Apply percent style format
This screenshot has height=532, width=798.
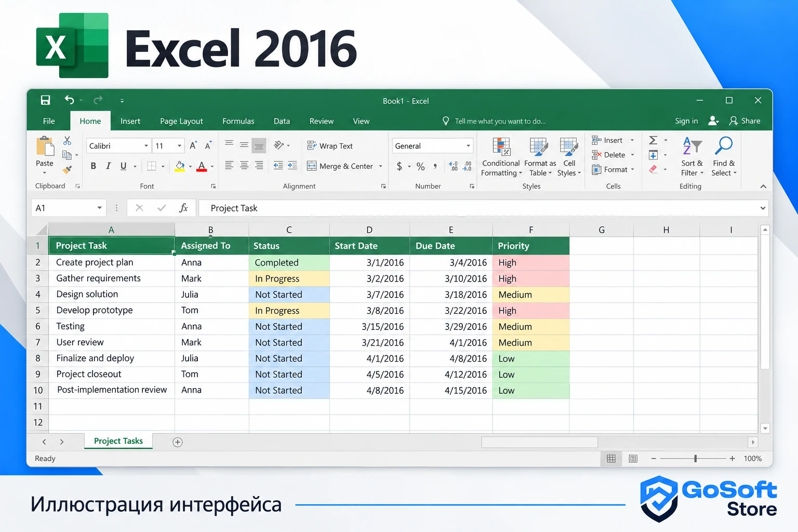421,166
